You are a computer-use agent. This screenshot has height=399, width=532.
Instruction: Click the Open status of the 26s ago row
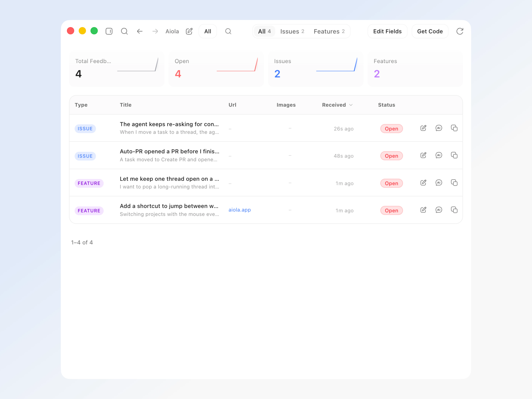tap(392, 129)
